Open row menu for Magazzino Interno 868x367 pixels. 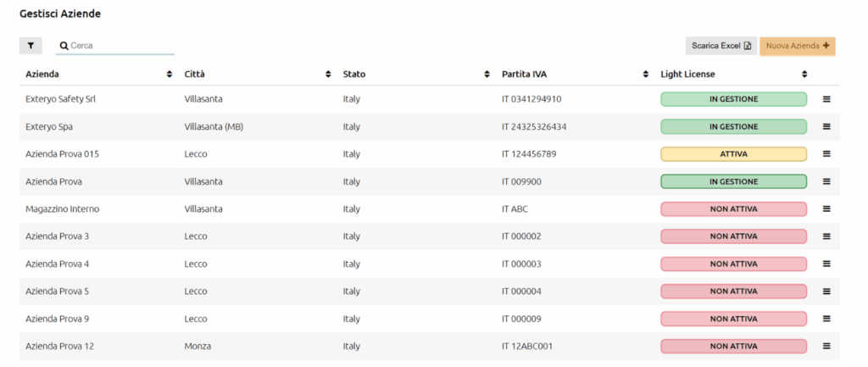point(826,209)
